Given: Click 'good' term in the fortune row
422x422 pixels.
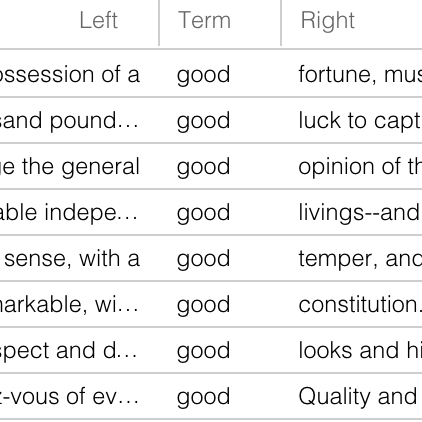Looking at the screenshot, I should click(x=203, y=75).
